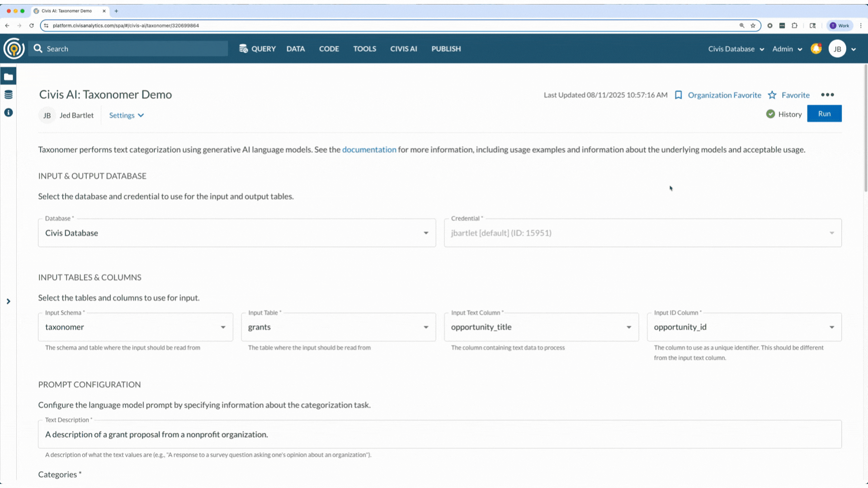
Task: Open the QUERY menu
Action: coord(257,49)
